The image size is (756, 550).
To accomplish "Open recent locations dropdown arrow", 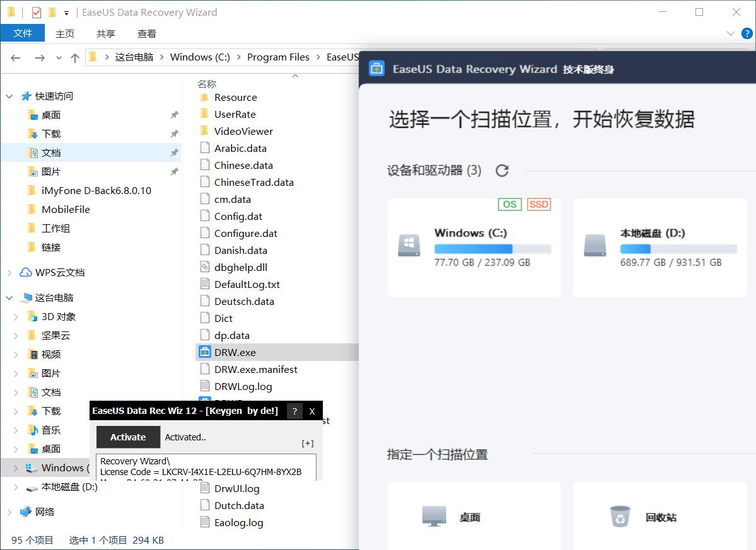I will point(59,58).
